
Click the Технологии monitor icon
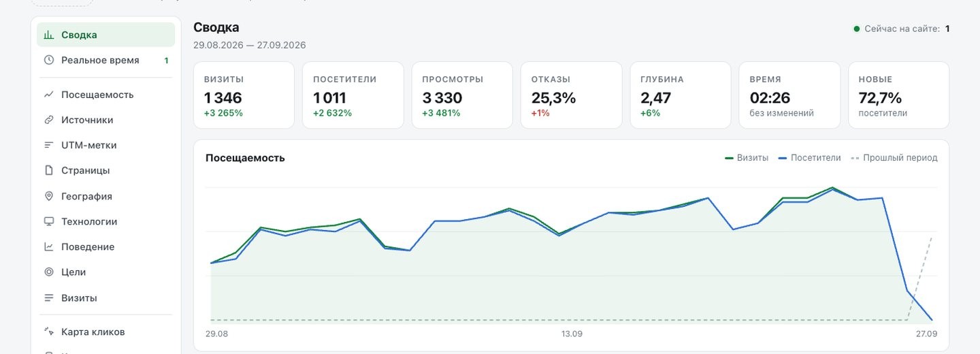click(49, 221)
